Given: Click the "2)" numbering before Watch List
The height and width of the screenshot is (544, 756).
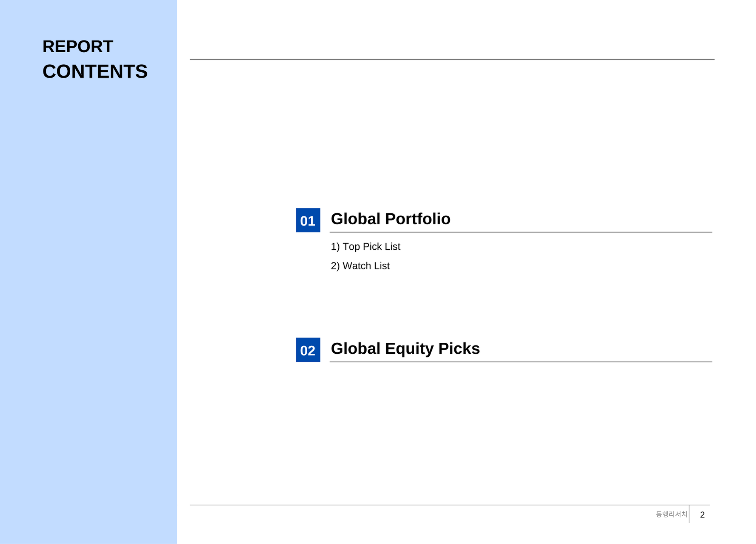Looking at the screenshot, I should tap(335, 266).
